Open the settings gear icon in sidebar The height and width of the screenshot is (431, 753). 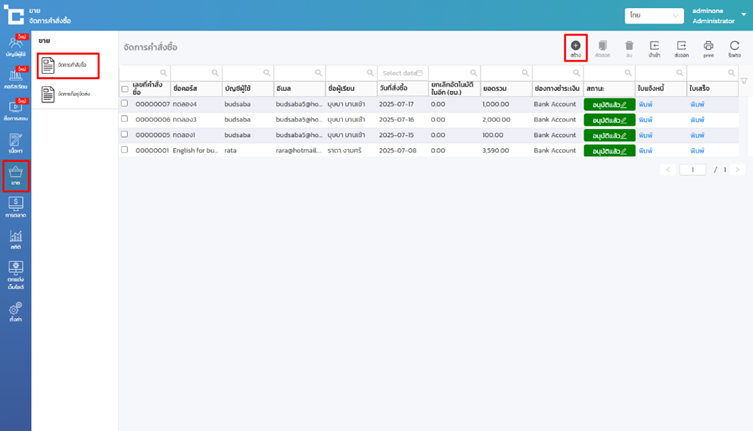(15, 300)
